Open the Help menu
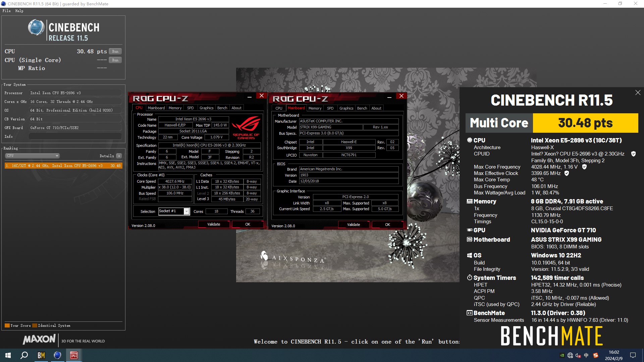Viewport: 644px width, 362px height. (x=19, y=11)
